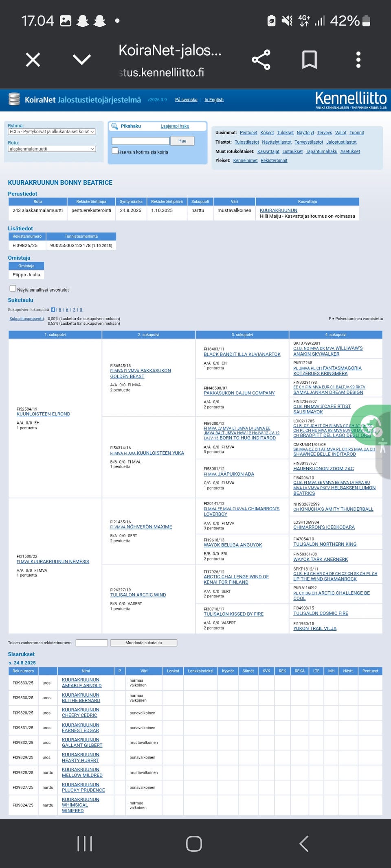Viewport: 391px width, 868px height.
Task: Open sibling KUURAKRUUNUN WHIMSICAL WINIFRED
Action: (x=81, y=805)
